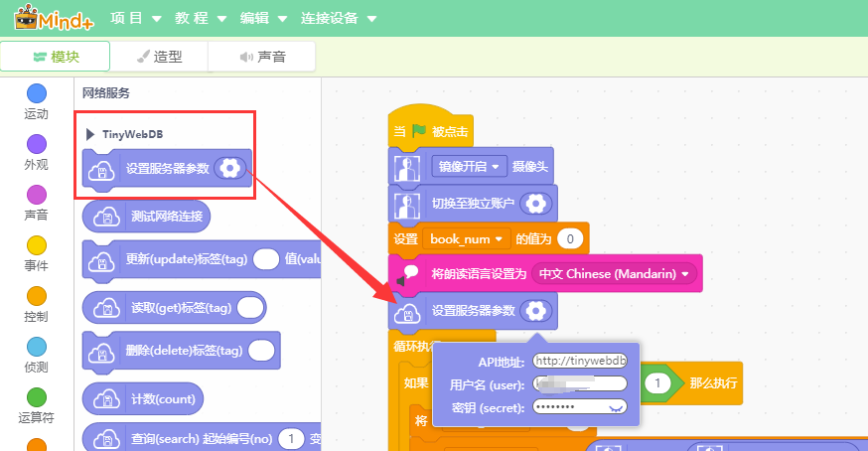This screenshot has width=868, height=451.
Task: Click cloud icon on 计数(count) block
Action: (x=107, y=399)
